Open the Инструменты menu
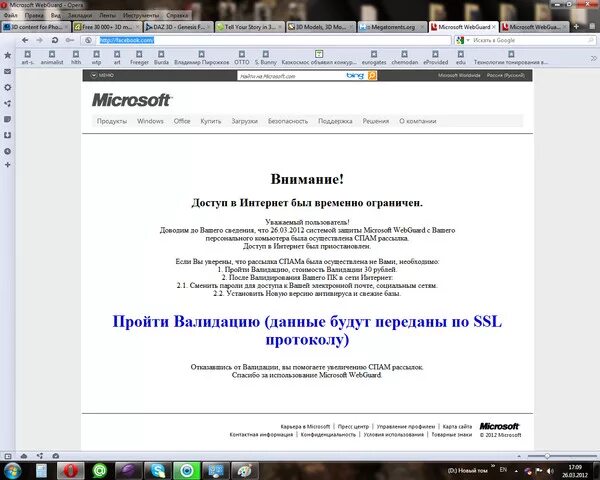This screenshot has height=480, width=600. click(141, 15)
